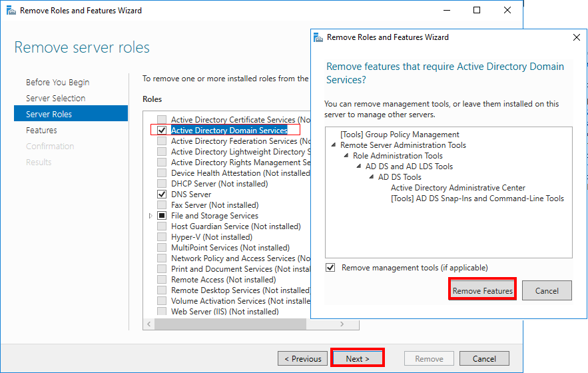Click the Remove Features button
The image size is (588, 373).
coord(482,290)
